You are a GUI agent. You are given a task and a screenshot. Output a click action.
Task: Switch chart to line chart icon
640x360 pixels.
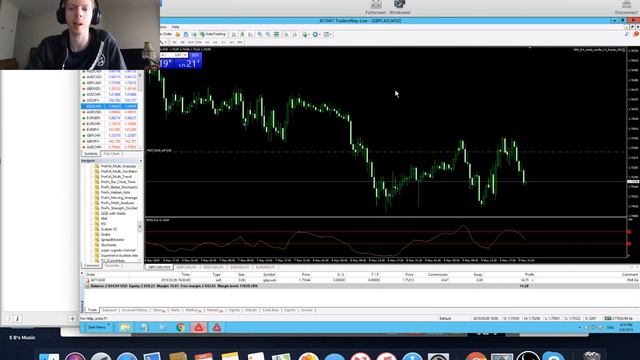250,35
